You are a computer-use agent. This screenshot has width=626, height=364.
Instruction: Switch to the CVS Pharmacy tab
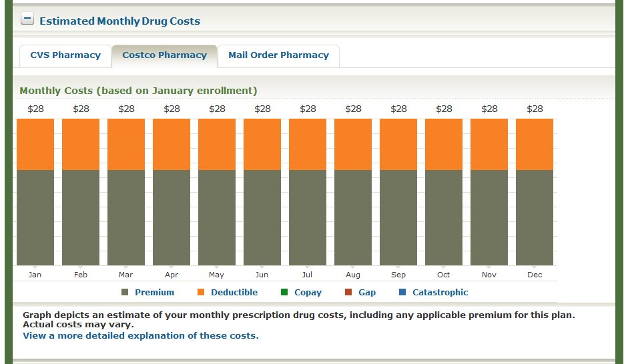(65, 55)
